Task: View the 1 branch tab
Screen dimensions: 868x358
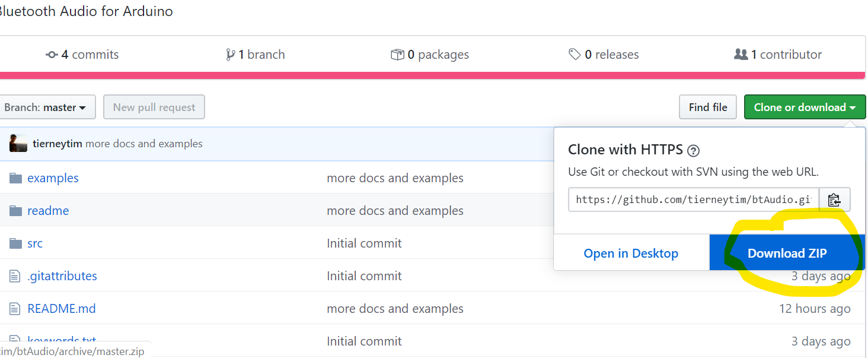Action: click(x=256, y=55)
